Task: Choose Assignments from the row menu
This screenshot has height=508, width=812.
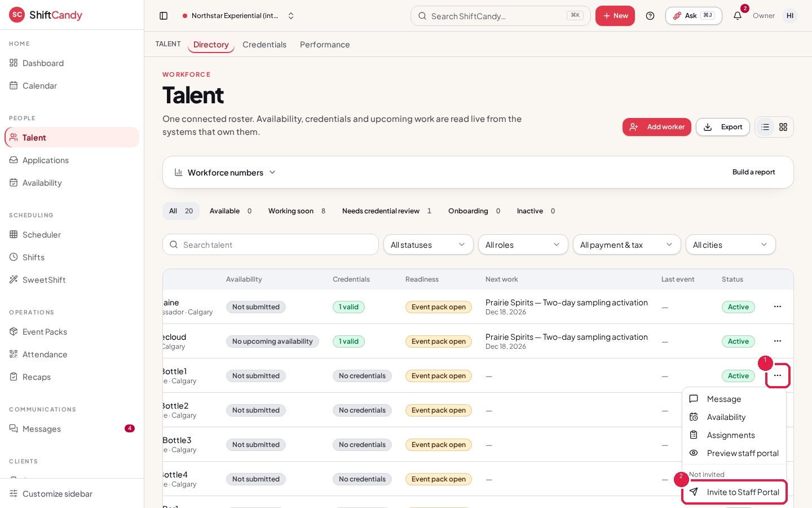Action: pos(734,435)
